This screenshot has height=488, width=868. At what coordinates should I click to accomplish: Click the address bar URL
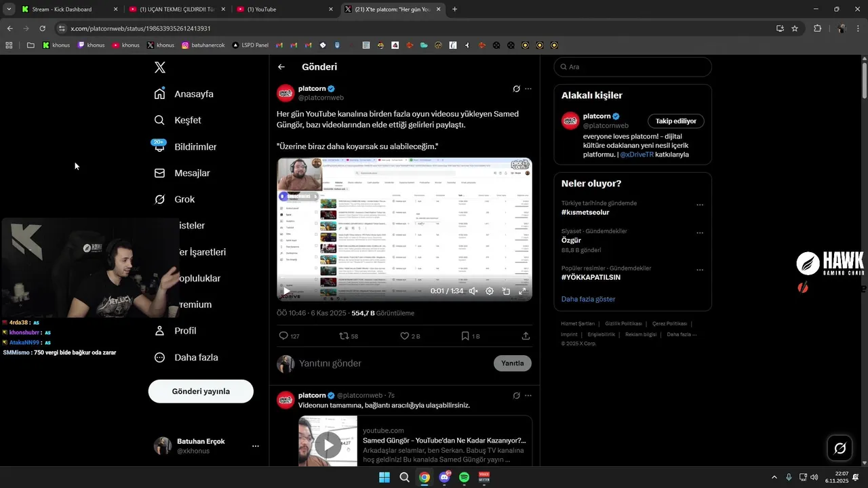[140, 28]
